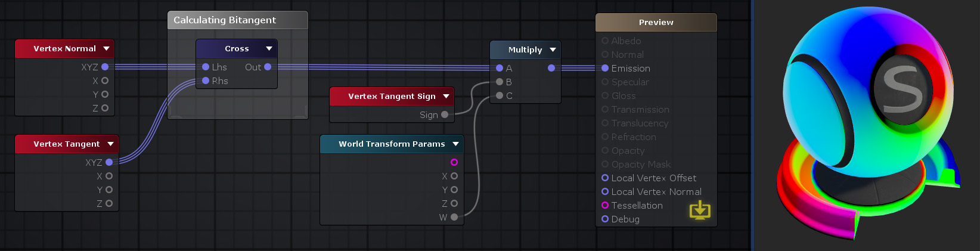Click the Cross node title
Image resolution: width=980 pixels, height=251 pixels.
(237, 48)
